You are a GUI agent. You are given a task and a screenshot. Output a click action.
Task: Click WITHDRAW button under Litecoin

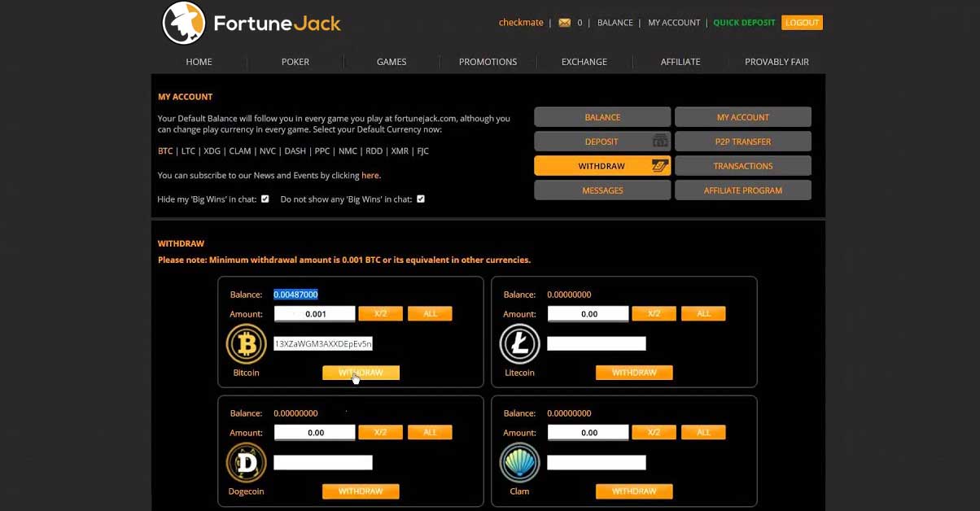(634, 373)
